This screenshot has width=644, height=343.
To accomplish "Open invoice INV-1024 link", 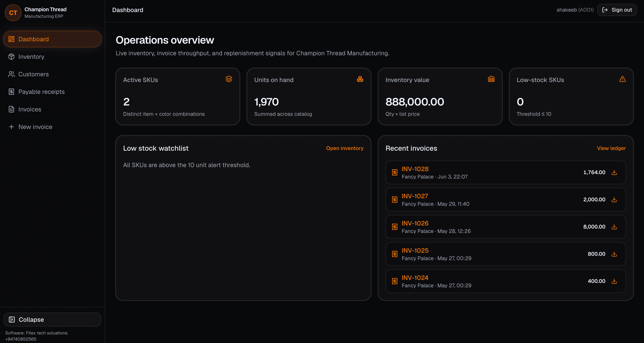I will point(415,278).
